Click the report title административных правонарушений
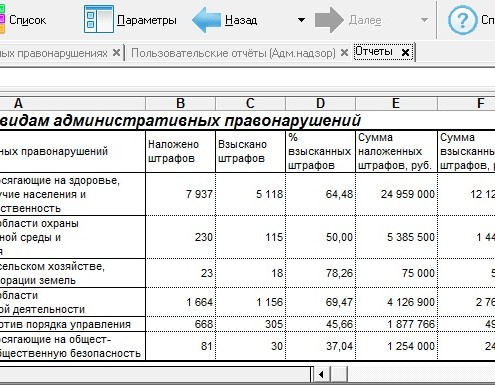This screenshot has width=495, height=385. pyautogui.click(x=207, y=121)
